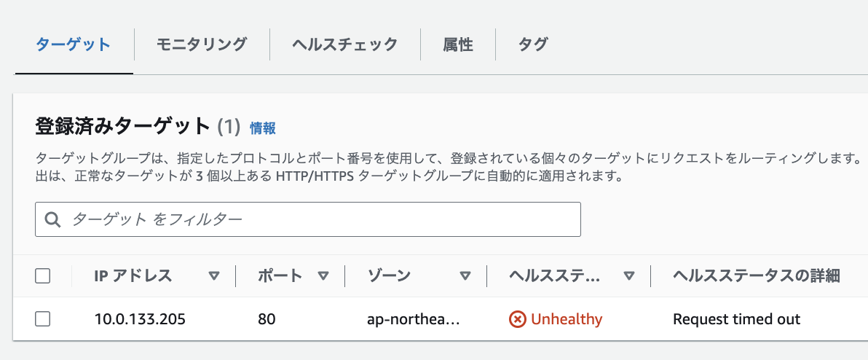The image size is (868, 360).
Task: Open the 情報 info link
Action: point(263,128)
